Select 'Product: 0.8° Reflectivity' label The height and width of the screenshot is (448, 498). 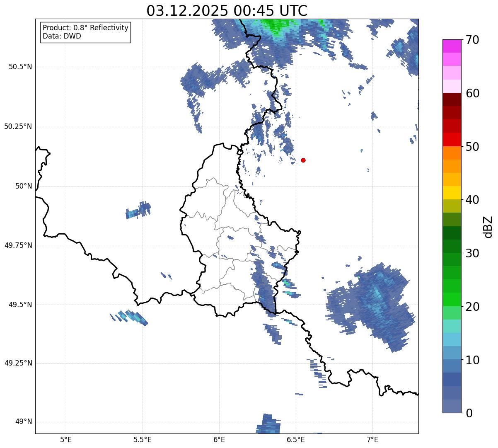click(x=86, y=28)
